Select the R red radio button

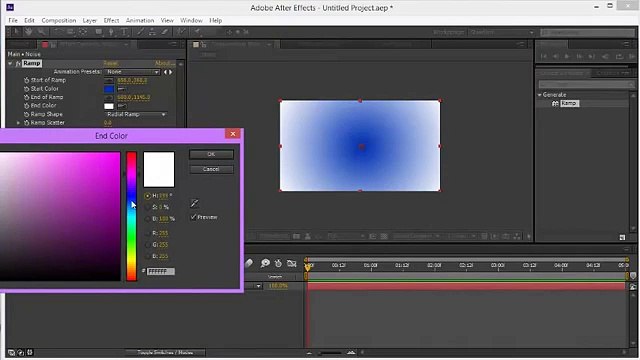(148, 233)
